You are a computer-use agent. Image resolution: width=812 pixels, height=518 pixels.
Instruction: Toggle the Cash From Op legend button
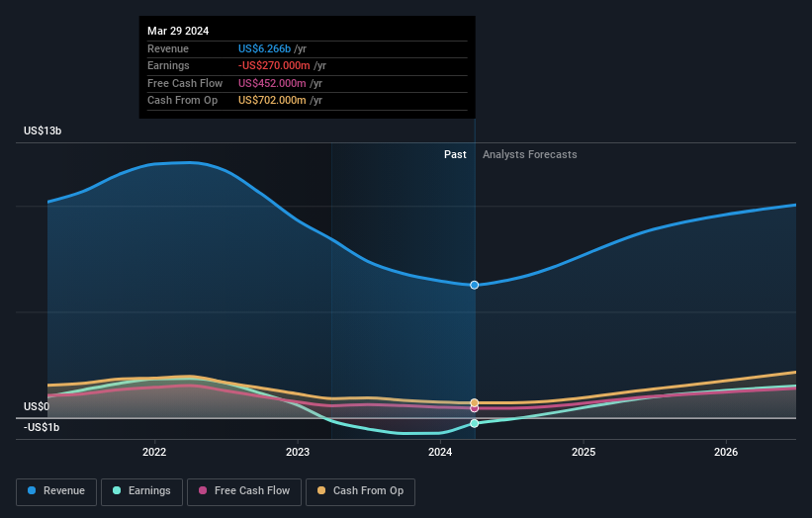coord(360,491)
